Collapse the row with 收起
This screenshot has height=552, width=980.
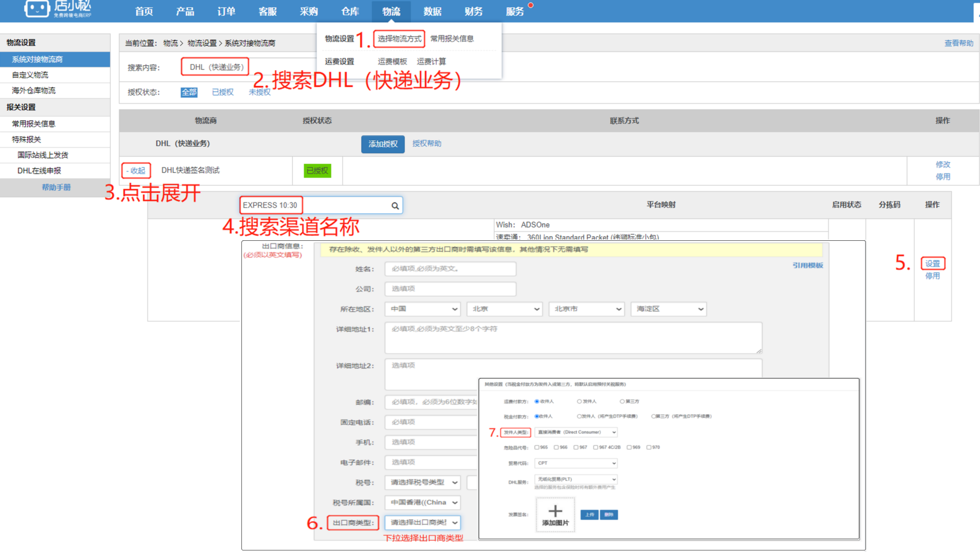pyautogui.click(x=136, y=170)
